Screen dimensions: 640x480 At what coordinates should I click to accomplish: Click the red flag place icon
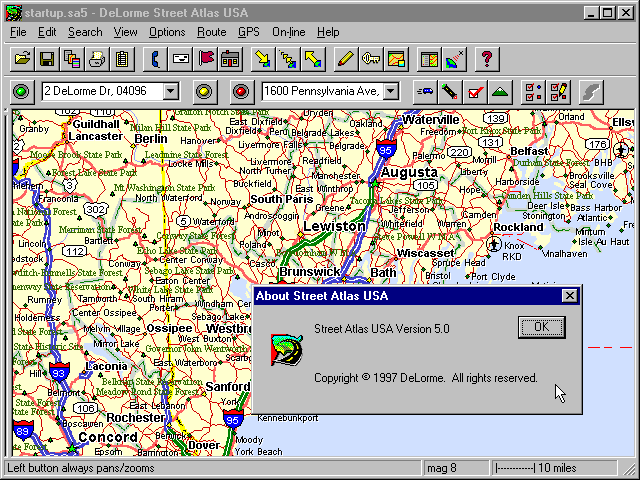click(205, 60)
